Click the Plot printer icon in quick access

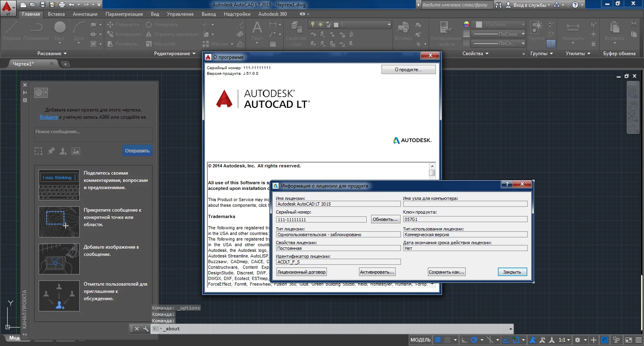point(62,5)
